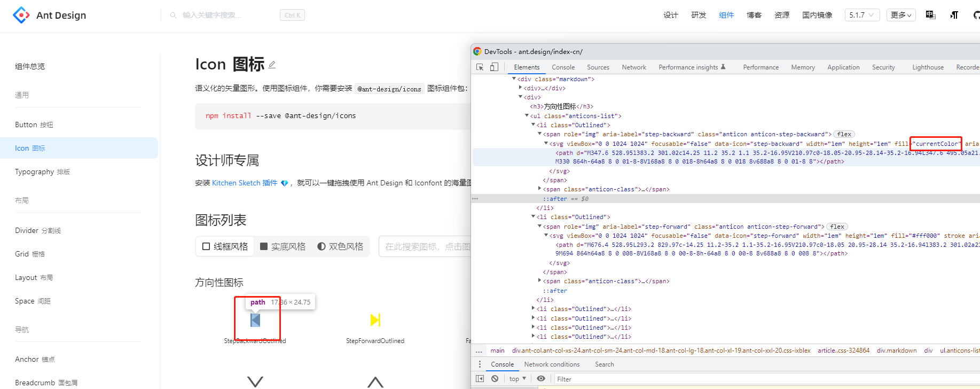Toggle the DevTools device toolbar icon

(494, 67)
